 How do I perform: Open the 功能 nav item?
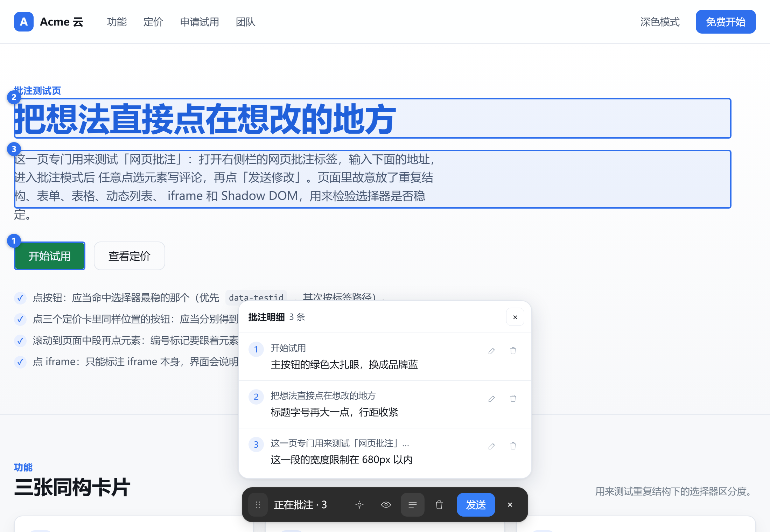click(117, 22)
